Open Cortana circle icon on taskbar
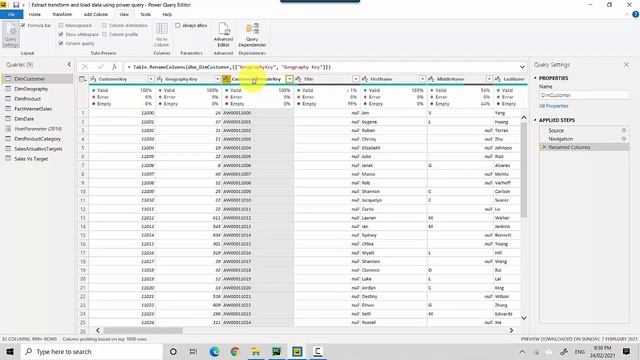The image size is (640, 360). click(173, 351)
